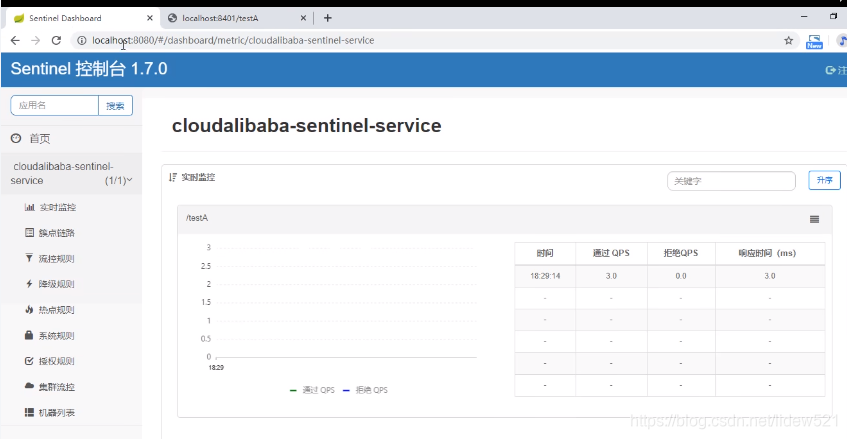Click the table icon beside 机器列表
The image size is (847, 439).
point(29,413)
